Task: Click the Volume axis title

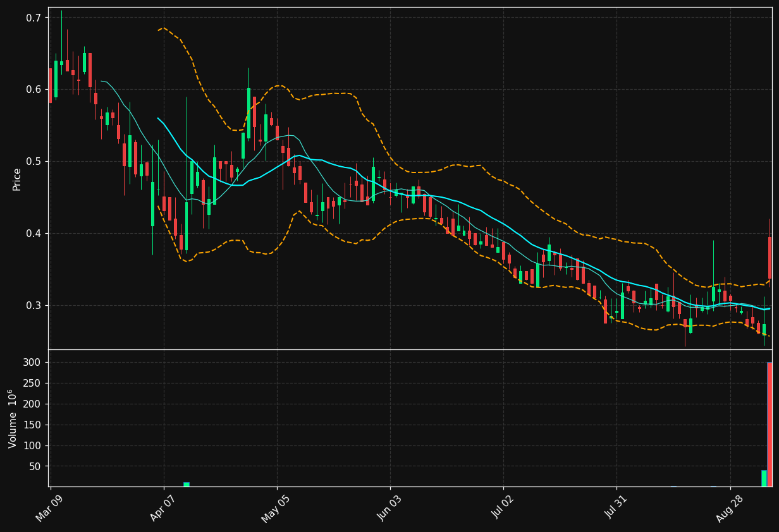Action: [13, 418]
